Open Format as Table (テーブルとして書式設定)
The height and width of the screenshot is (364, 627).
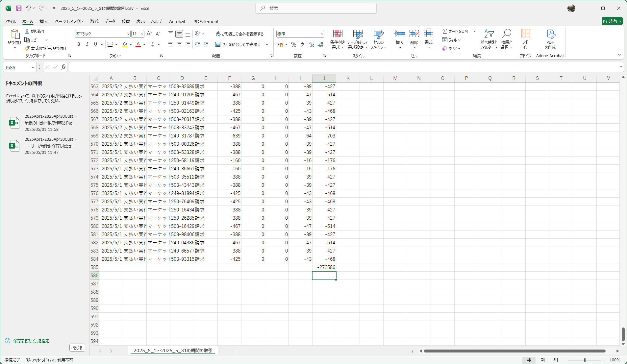click(x=358, y=39)
